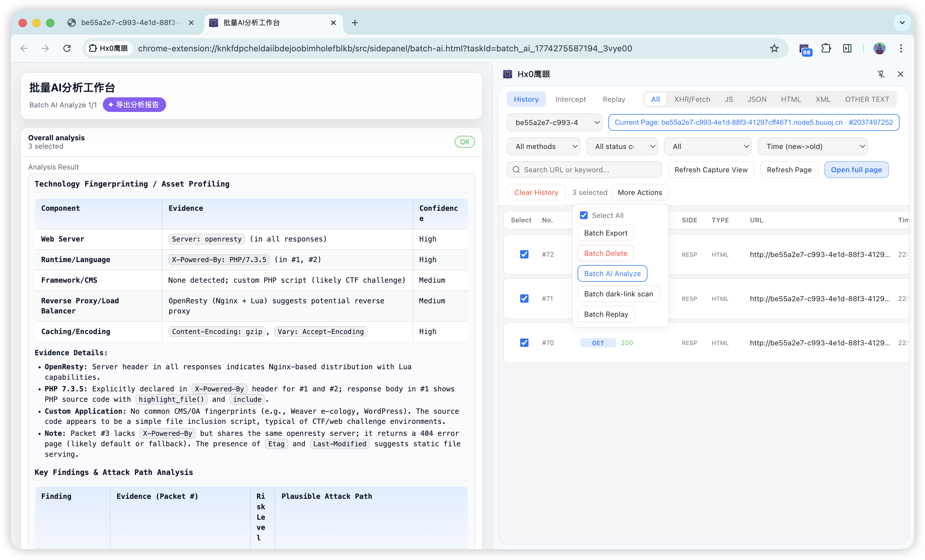Click the browser address bar URL

point(385,48)
